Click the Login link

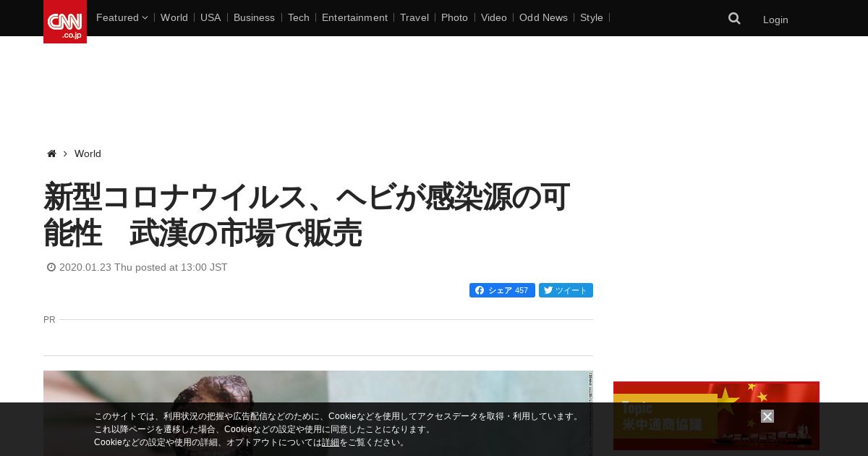click(775, 20)
